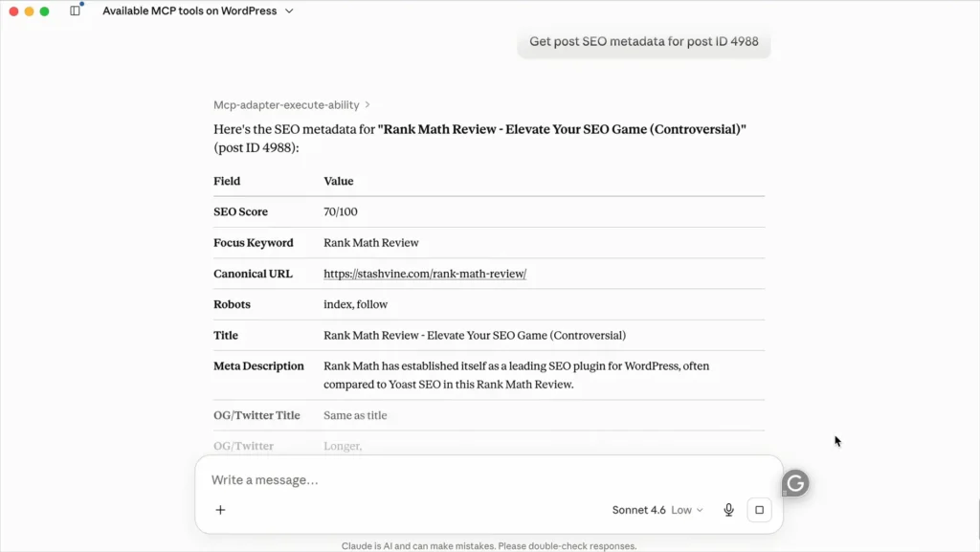Click the 'Canonical URL' field label

pos(253,274)
